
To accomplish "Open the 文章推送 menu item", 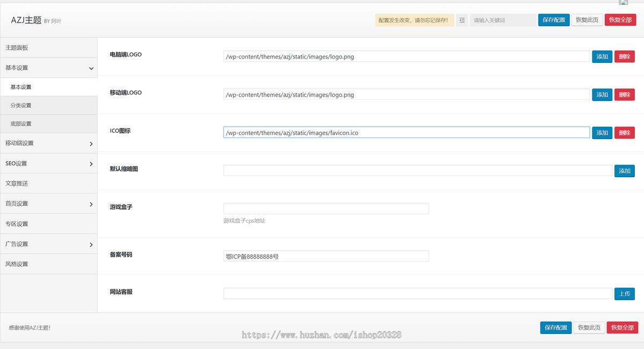I will tap(48, 184).
